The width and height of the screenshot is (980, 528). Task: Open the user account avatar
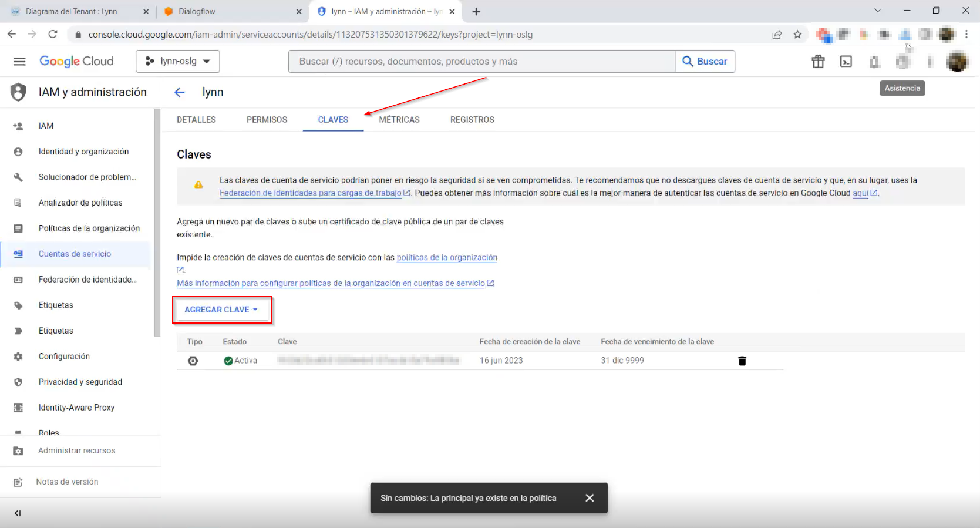point(957,61)
